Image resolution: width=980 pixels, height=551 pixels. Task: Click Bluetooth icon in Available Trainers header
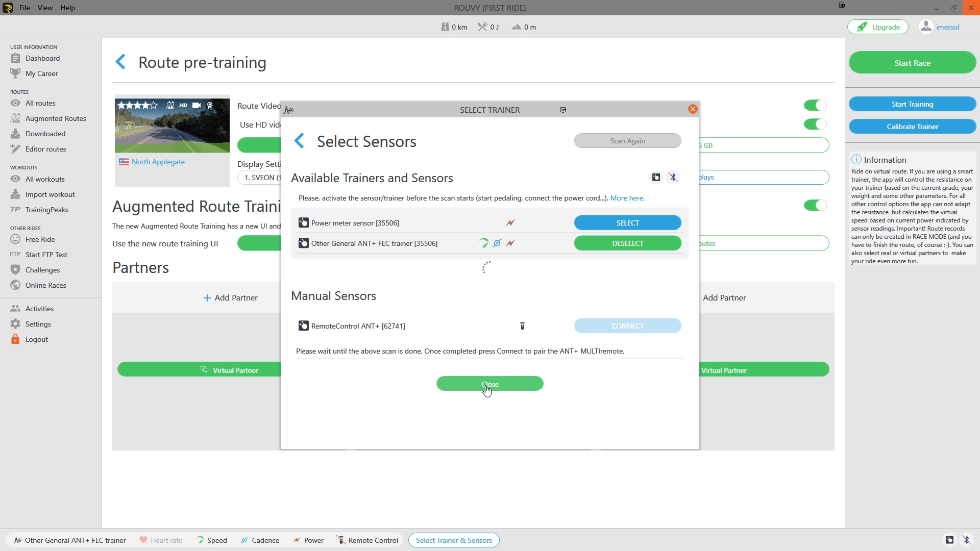pyautogui.click(x=673, y=178)
